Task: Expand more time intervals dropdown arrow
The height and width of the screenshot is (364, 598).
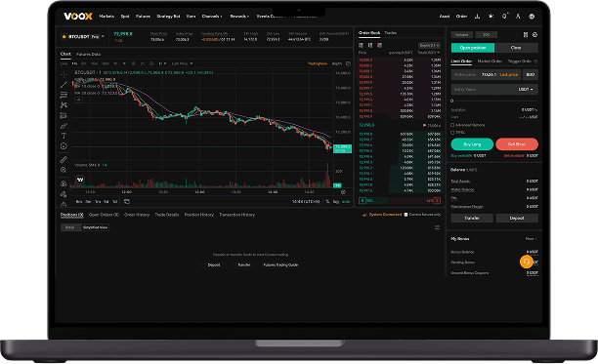Action: point(124,63)
